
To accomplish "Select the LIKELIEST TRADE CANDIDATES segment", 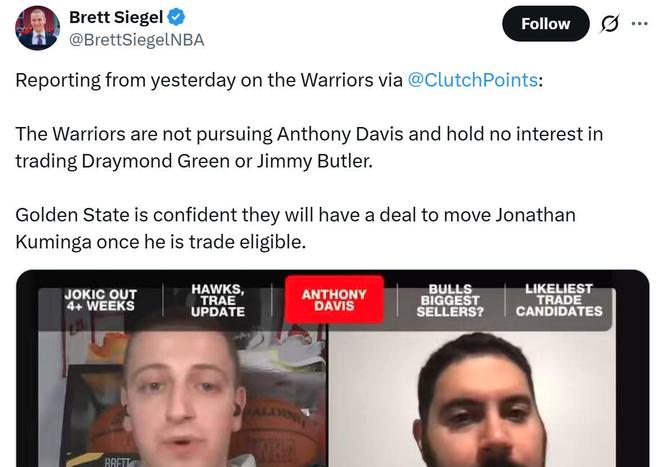I will click(559, 300).
